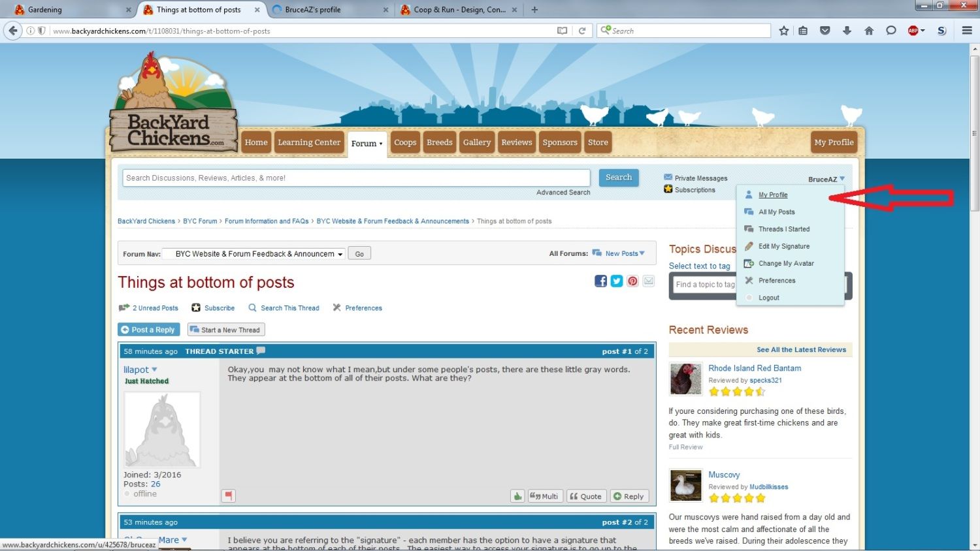The image size is (980, 551).
Task: Choose Change My Avatar from menu
Action: [x=786, y=263]
